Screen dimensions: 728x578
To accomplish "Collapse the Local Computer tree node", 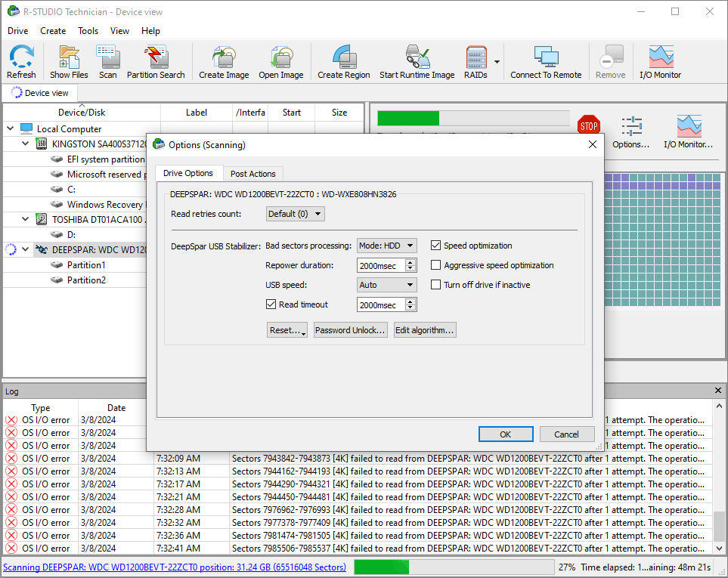I will [11, 128].
